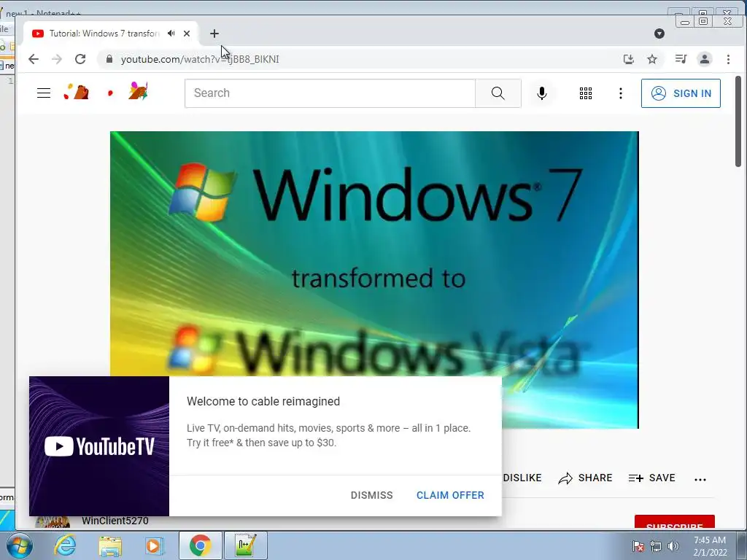747x560 pixels.
Task: Click the page vertical scrollbar
Action: pyautogui.click(x=738, y=122)
